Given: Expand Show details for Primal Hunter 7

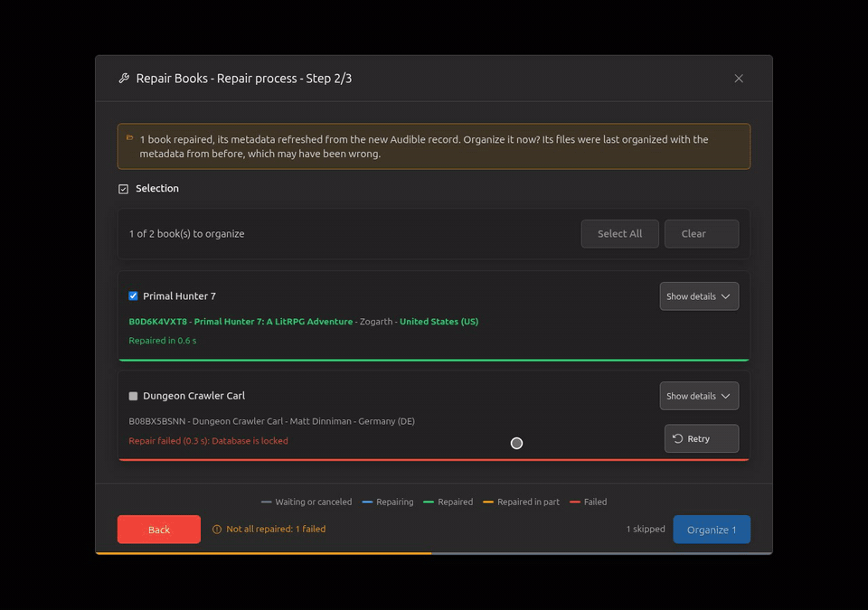Looking at the screenshot, I should pyautogui.click(x=699, y=296).
